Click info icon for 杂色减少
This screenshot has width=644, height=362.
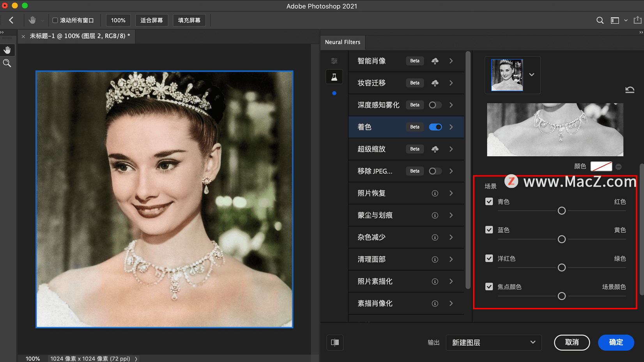click(x=435, y=237)
